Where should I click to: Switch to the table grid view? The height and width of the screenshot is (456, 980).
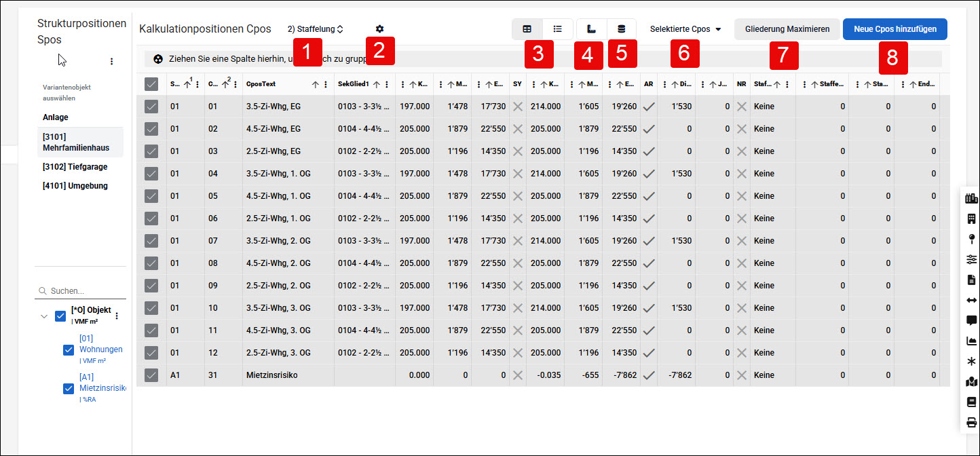(x=527, y=29)
